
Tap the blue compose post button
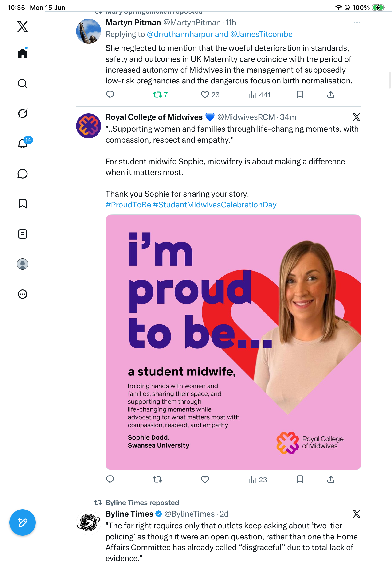[23, 522]
